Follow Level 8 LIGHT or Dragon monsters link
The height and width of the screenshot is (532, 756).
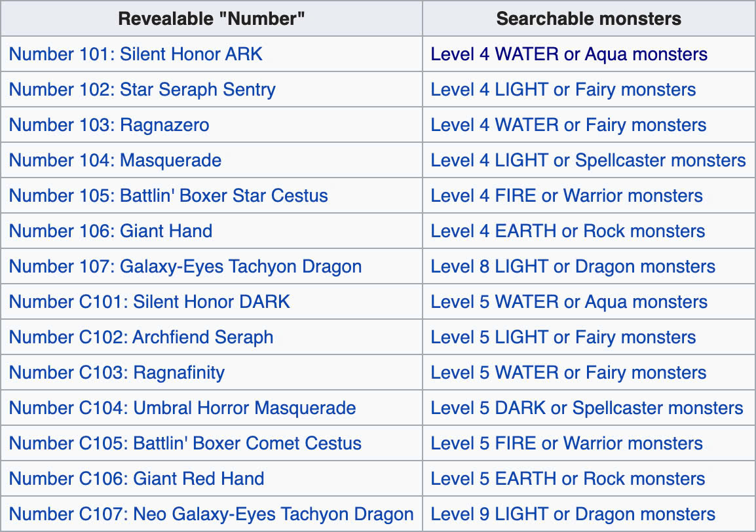[x=573, y=266]
